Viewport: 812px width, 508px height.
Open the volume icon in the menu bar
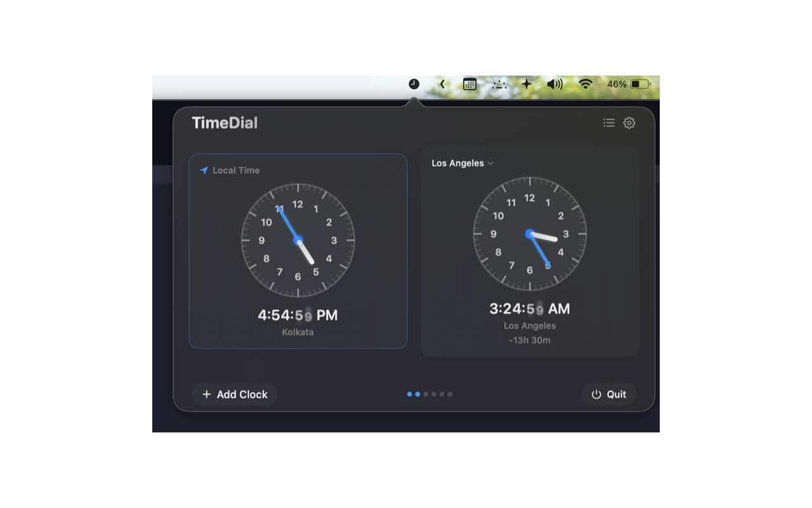[554, 83]
